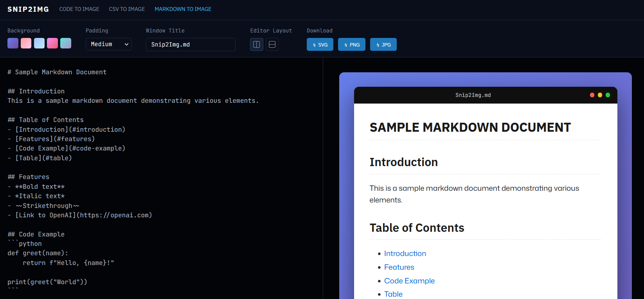This screenshot has width=644, height=299.
Task: Click the Code Example preview link
Action: (x=409, y=281)
